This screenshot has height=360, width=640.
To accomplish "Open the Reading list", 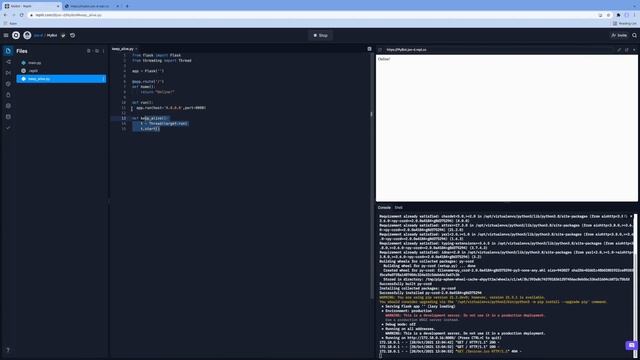I will (624, 24).
